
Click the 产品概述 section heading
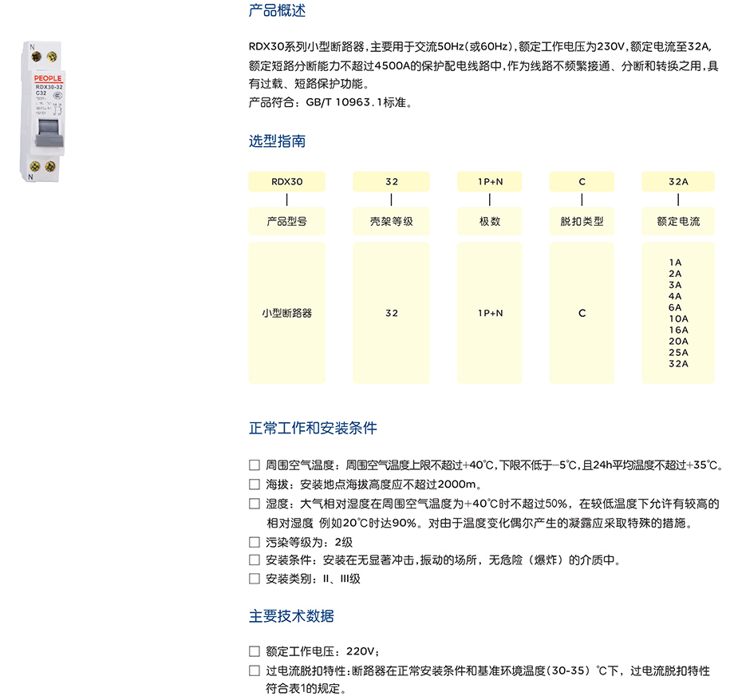(x=277, y=11)
